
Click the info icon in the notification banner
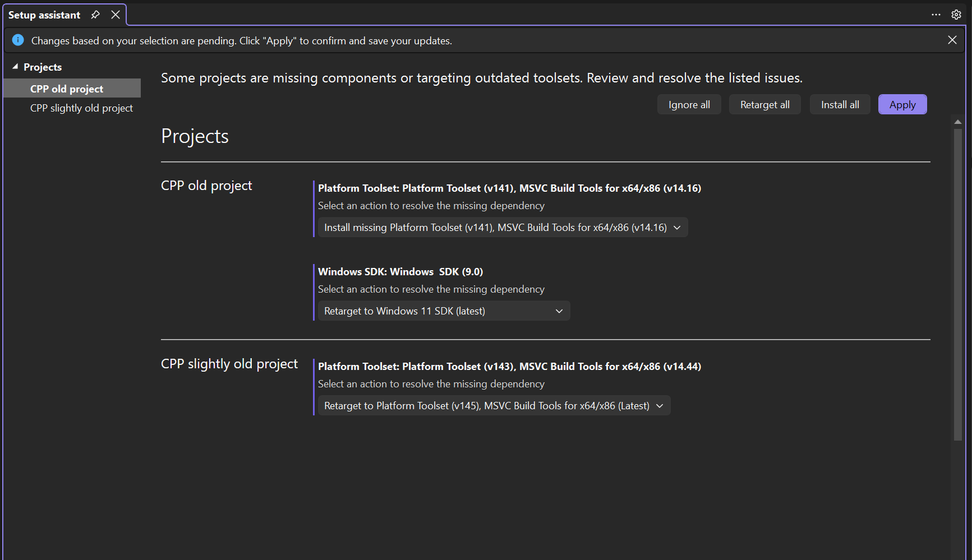[17, 40]
